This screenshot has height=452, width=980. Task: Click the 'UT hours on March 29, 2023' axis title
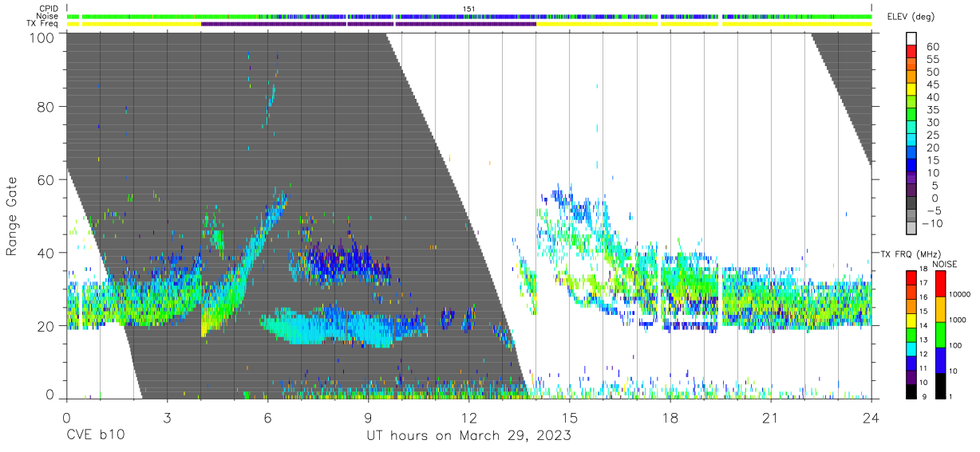[x=468, y=436]
